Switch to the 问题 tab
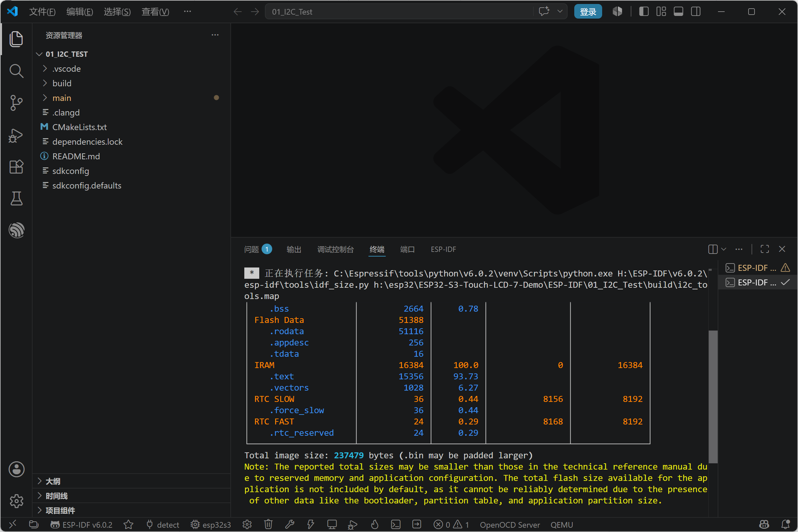 (258, 249)
